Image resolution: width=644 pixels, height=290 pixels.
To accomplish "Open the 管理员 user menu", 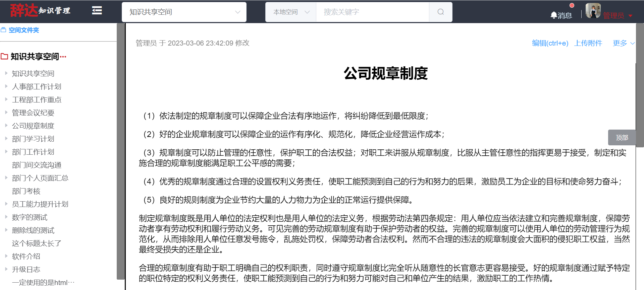I will [617, 15].
